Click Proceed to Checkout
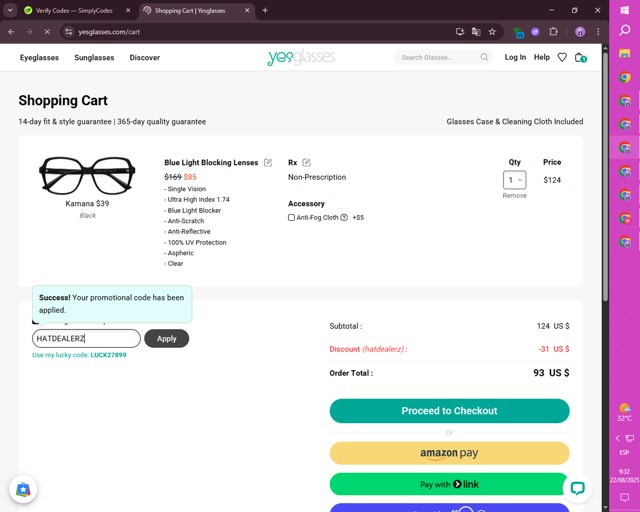The image size is (640, 512). pyautogui.click(x=449, y=411)
